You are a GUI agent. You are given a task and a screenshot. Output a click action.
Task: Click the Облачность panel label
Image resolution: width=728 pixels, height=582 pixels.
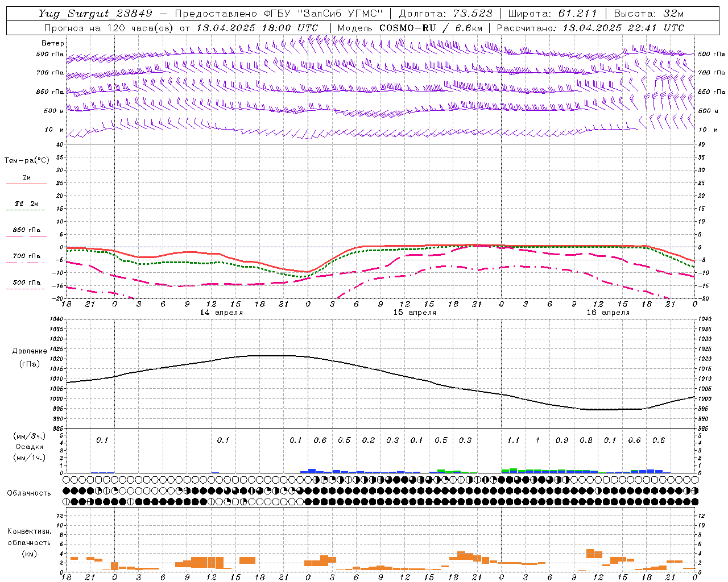pos(29,493)
